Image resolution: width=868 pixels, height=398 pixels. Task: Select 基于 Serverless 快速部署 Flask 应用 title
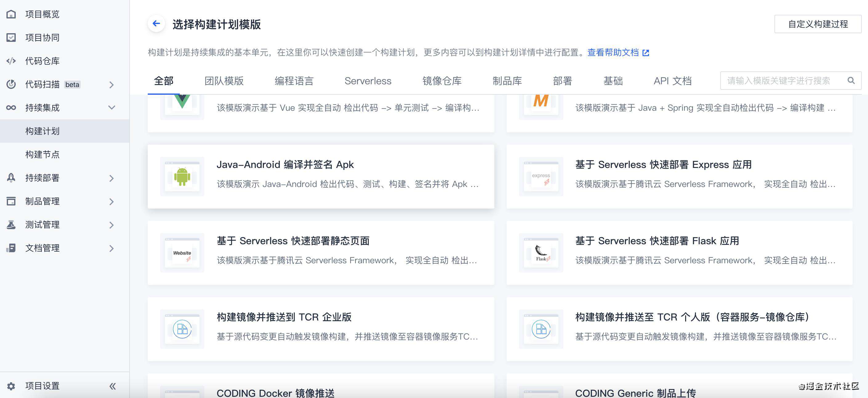click(x=657, y=241)
